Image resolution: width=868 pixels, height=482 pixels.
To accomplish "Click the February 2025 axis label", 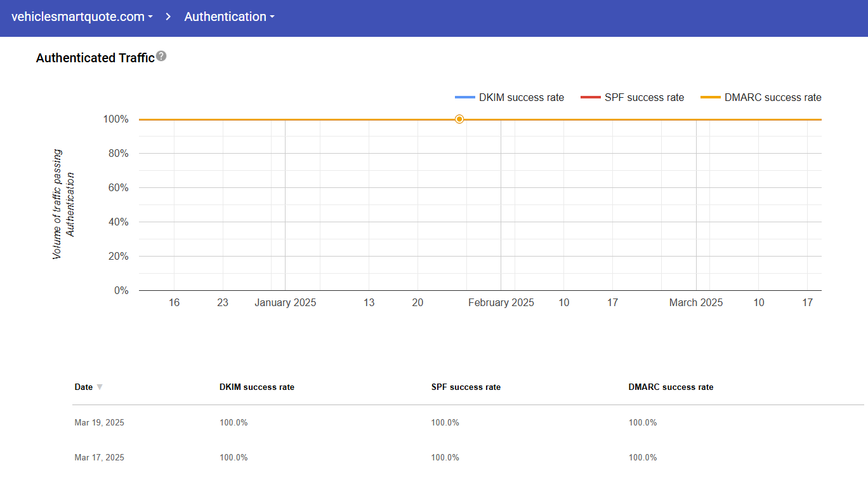I will pyautogui.click(x=501, y=303).
